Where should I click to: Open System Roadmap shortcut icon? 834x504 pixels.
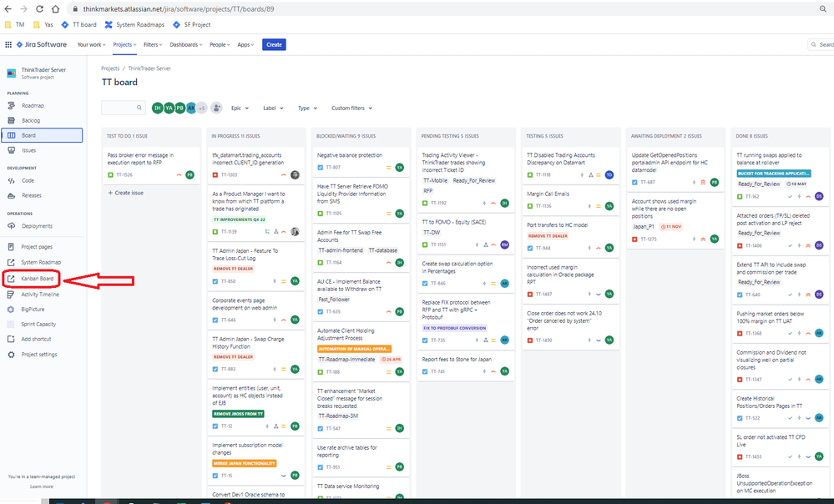click(x=11, y=262)
